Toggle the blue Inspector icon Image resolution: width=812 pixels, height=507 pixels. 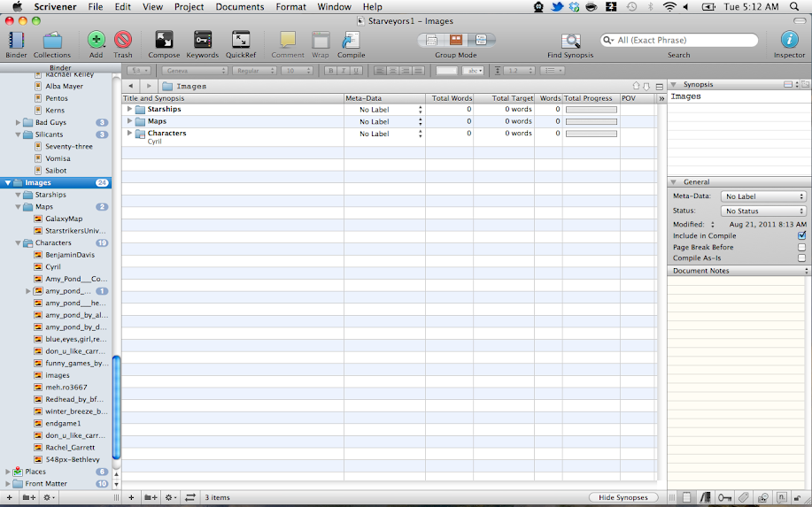789,40
